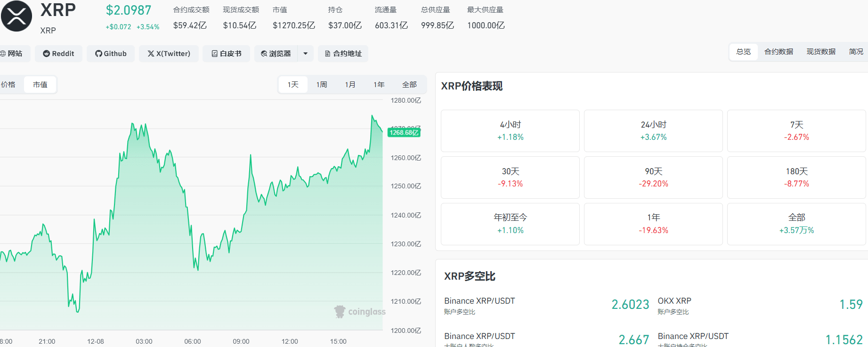Select the 全部 chart time range
Screen dimensions: 868x347
coord(409,85)
